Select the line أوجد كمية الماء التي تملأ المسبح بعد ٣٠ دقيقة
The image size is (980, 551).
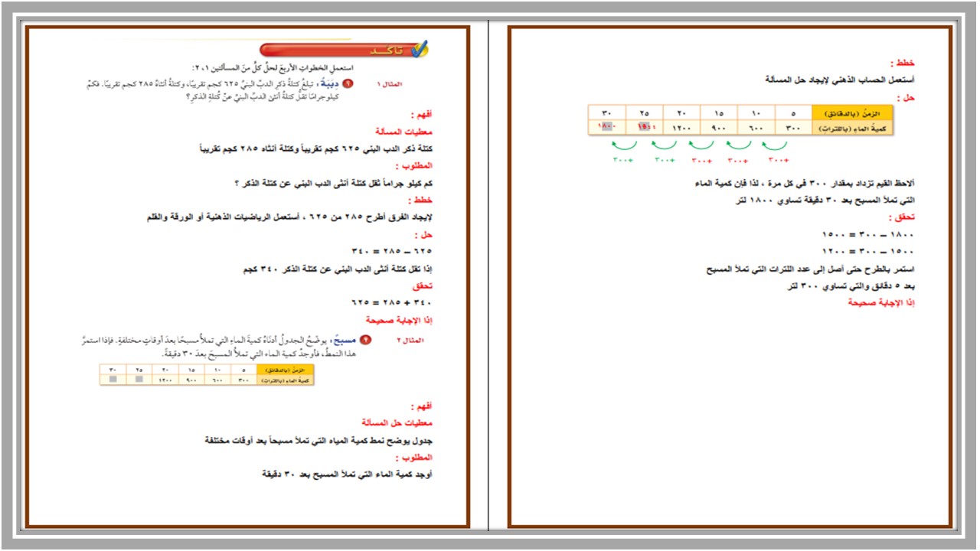click(x=347, y=474)
